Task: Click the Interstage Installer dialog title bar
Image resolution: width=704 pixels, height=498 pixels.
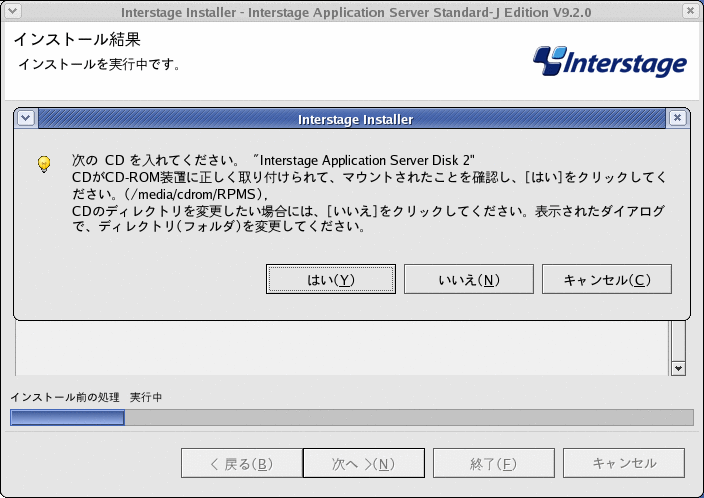Action: [352, 119]
